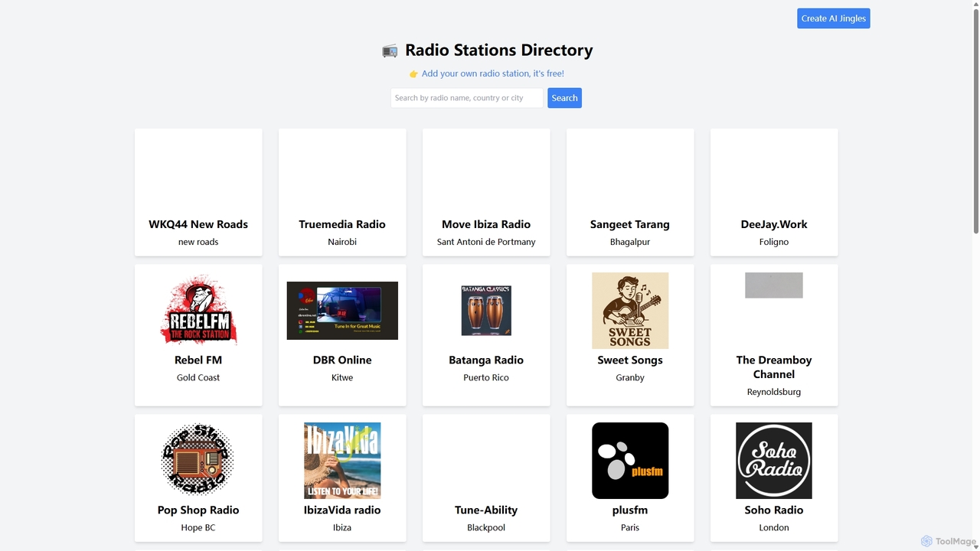Select the Soho Radio station title
The height and width of the screenshot is (551, 980).
pos(774,510)
